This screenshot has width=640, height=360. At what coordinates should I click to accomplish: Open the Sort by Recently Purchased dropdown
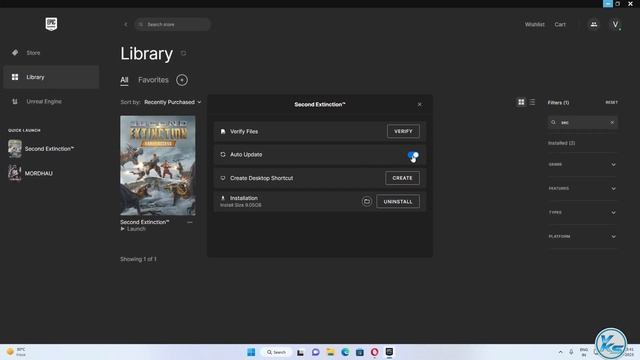[x=173, y=102]
